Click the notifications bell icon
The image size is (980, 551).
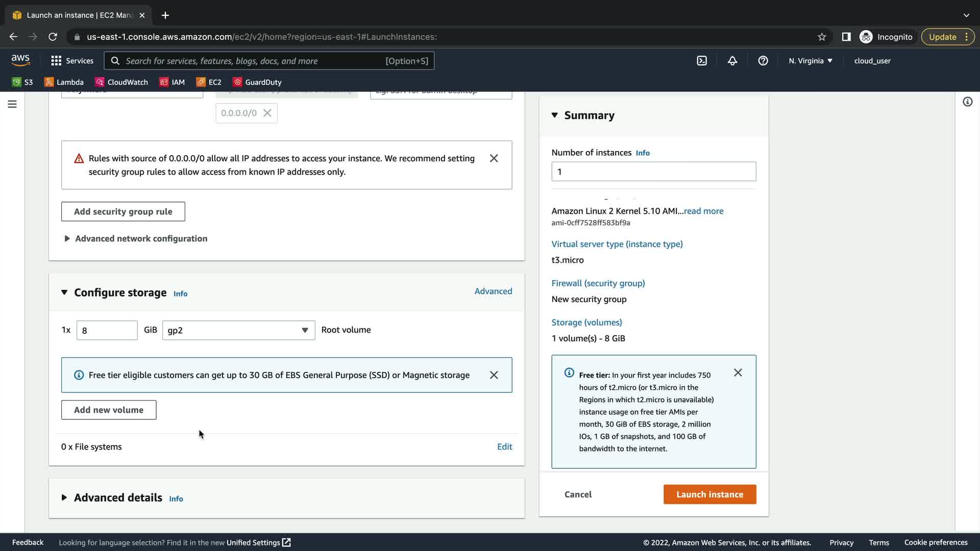tap(732, 61)
